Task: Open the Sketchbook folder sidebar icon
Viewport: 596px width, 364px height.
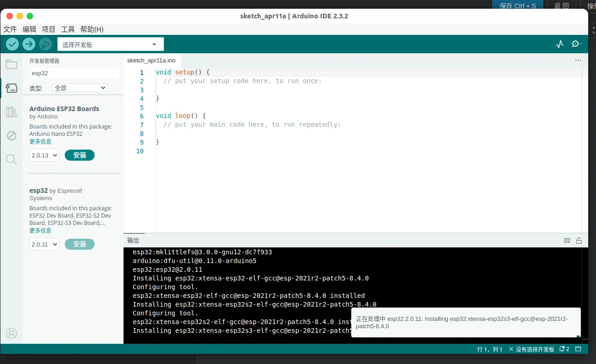Action: tap(11, 64)
